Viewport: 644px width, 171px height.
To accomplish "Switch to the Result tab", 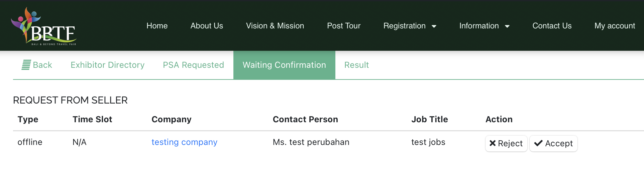I will tap(356, 65).
